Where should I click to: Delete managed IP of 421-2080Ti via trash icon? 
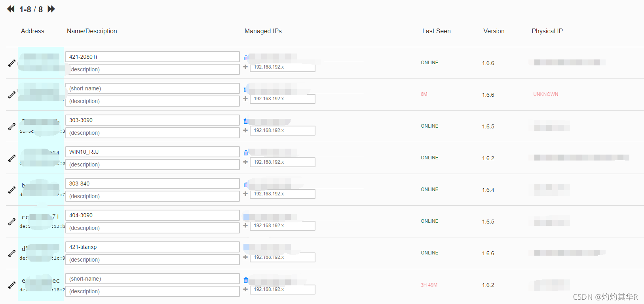click(245, 57)
